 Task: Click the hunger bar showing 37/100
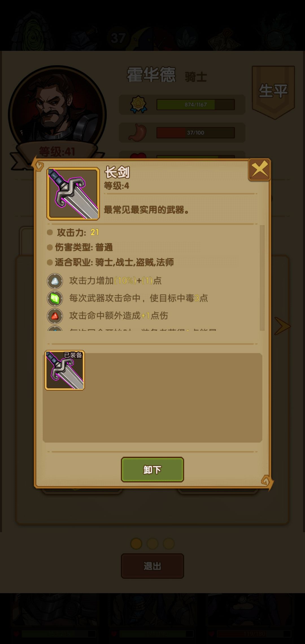coord(196,132)
